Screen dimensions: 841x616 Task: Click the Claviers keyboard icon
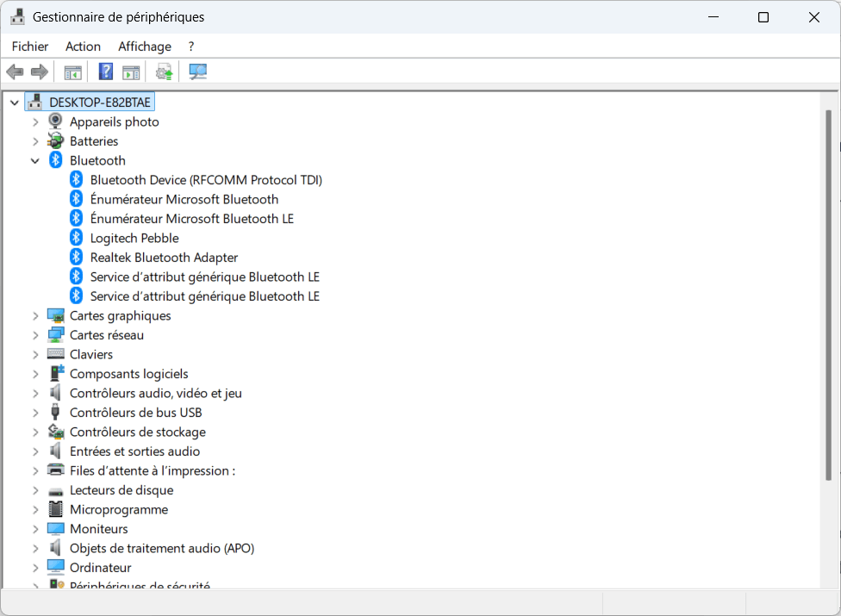(55, 354)
